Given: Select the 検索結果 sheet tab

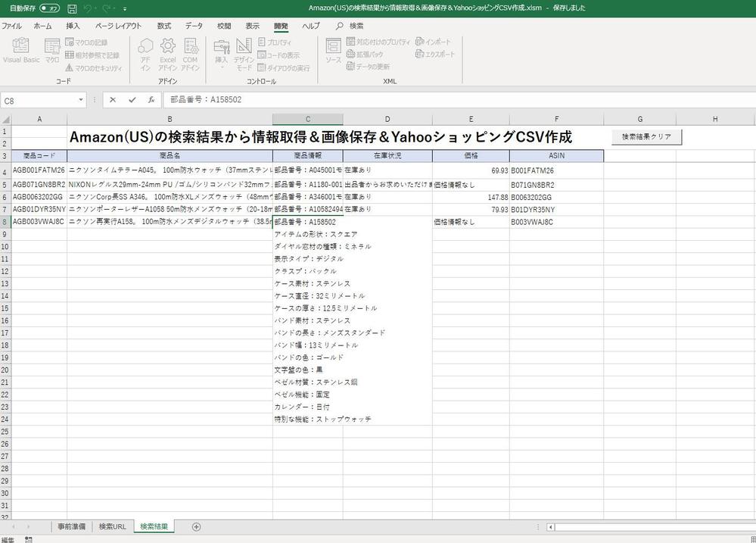Looking at the screenshot, I should (x=154, y=526).
